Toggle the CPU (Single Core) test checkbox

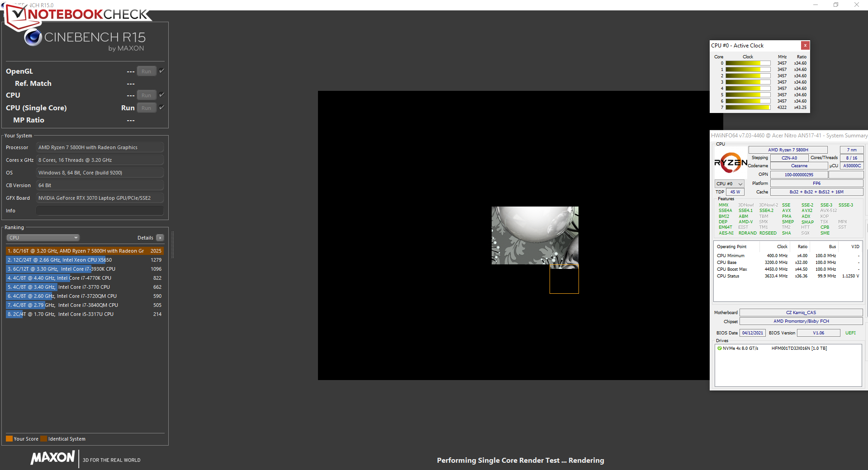[161, 108]
